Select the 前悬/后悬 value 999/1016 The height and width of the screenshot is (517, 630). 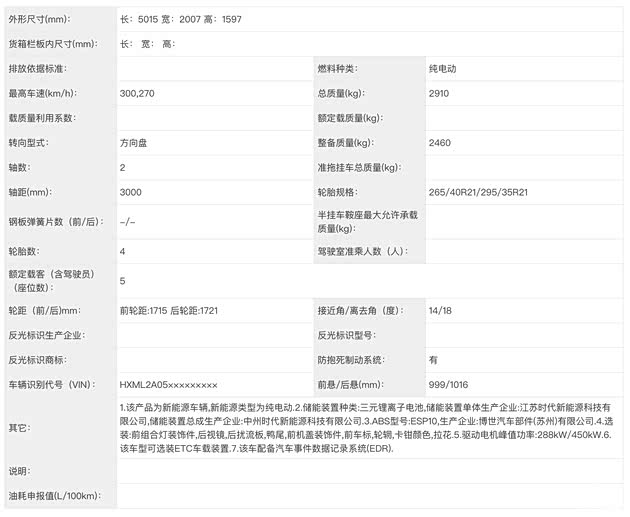448,385
